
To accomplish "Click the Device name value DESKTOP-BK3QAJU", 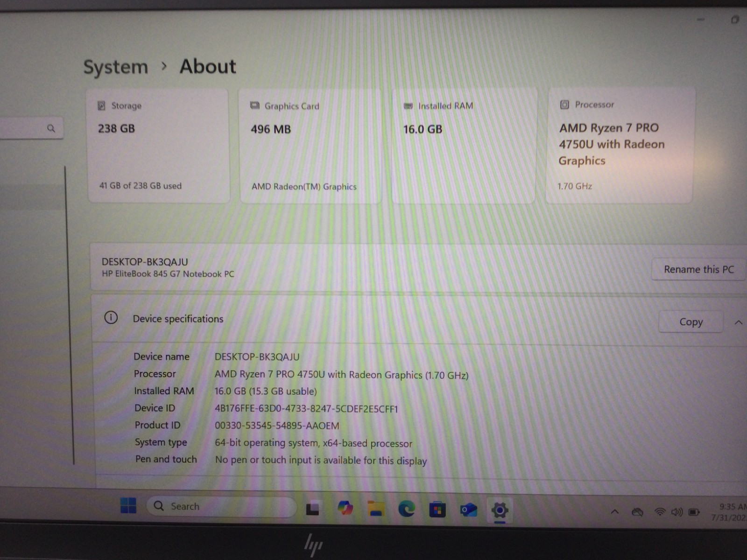I will coord(257,357).
